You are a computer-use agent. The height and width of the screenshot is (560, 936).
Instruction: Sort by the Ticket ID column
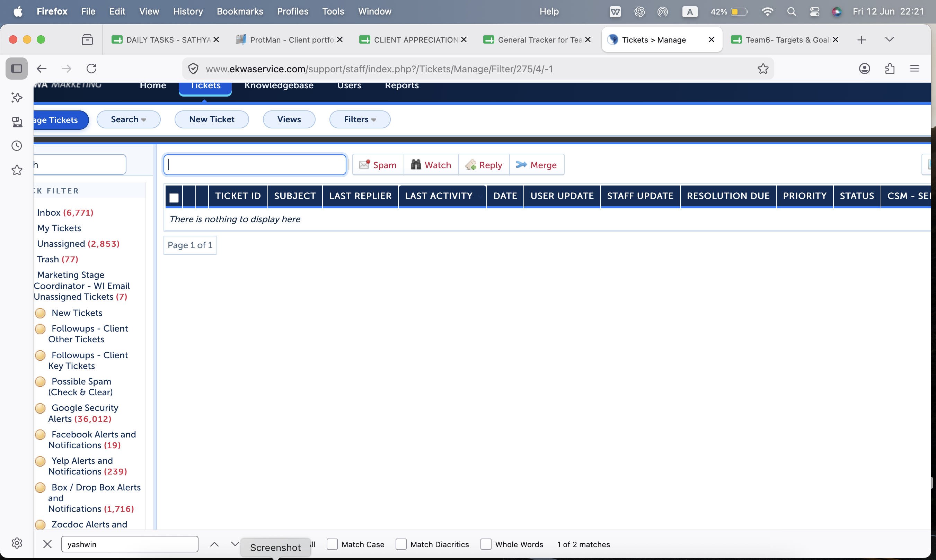238,196
